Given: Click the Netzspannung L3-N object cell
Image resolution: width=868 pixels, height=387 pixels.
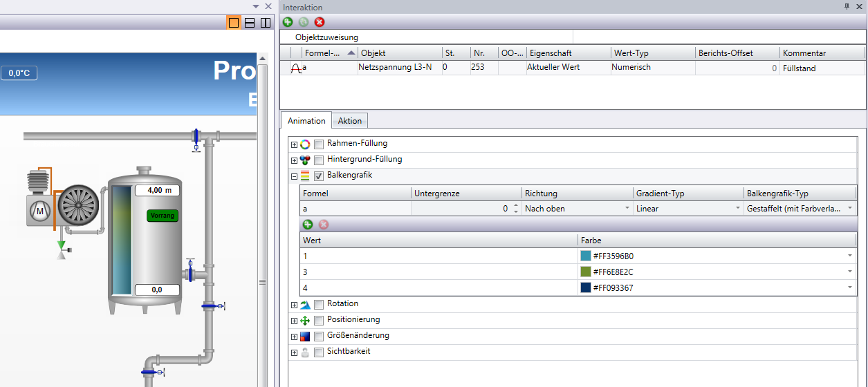Looking at the screenshot, I should pyautogui.click(x=399, y=68).
